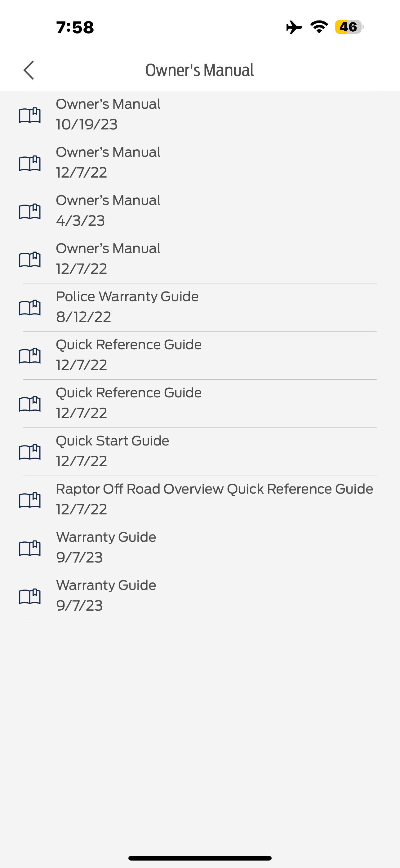This screenshot has height=868, width=400.
Task: Open the Warranty Guide directly below the Raptor guide
Action: (199, 548)
